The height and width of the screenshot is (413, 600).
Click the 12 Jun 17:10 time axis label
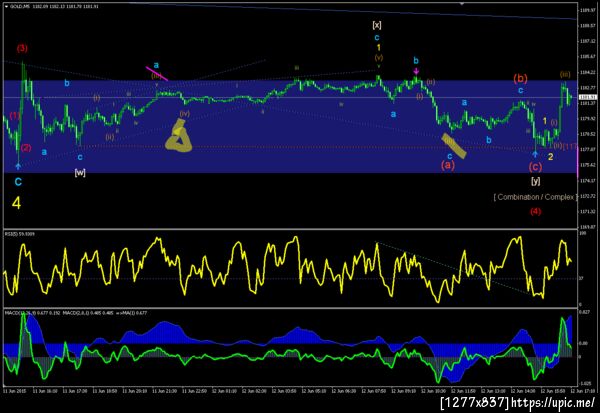pyautogui.click(x=582, y=391)
